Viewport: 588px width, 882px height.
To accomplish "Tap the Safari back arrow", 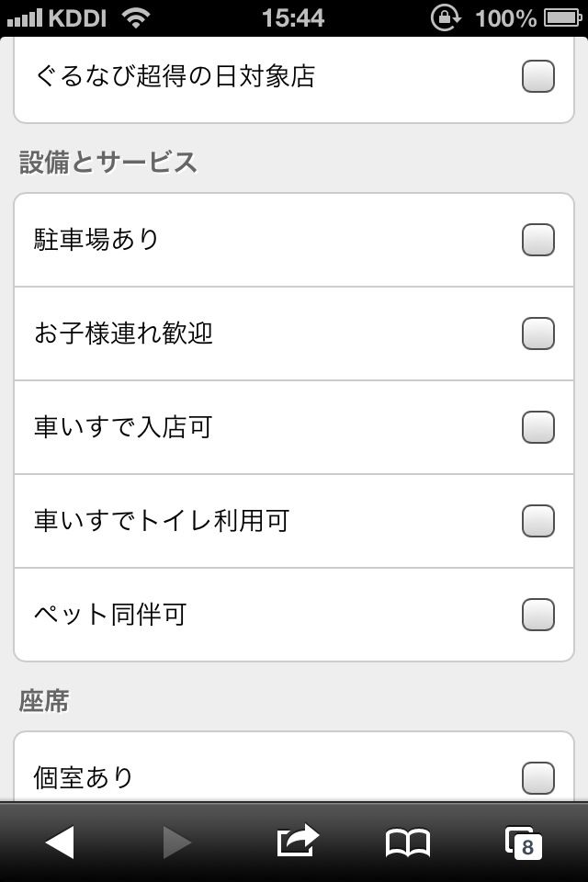I will pos(61,842).
